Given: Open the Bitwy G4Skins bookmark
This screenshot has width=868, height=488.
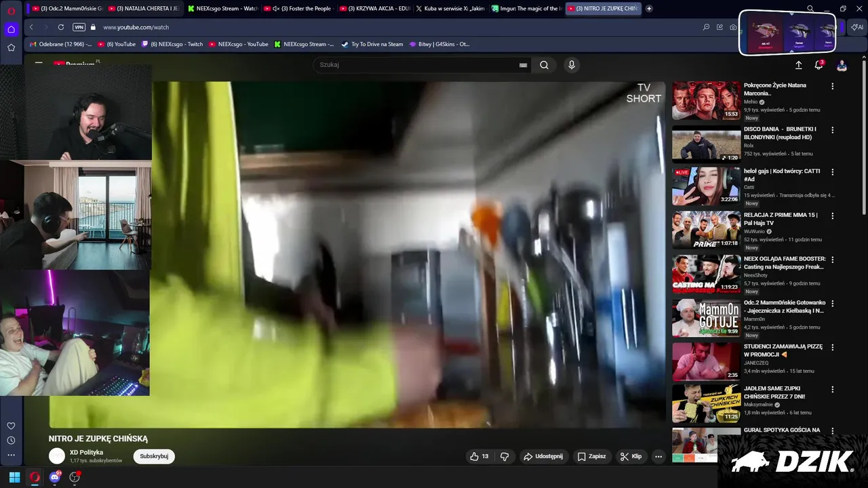Looking at the screenshot, I should point(439,44).
